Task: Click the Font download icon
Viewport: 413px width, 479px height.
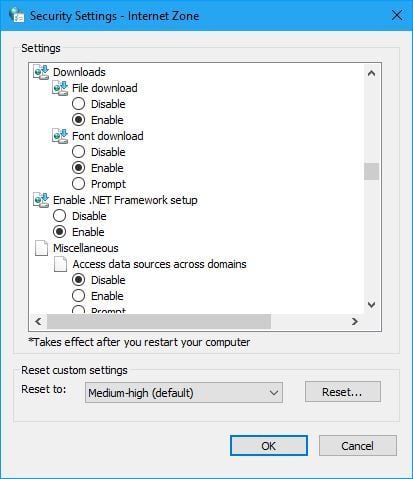Action: pos(60,136)
